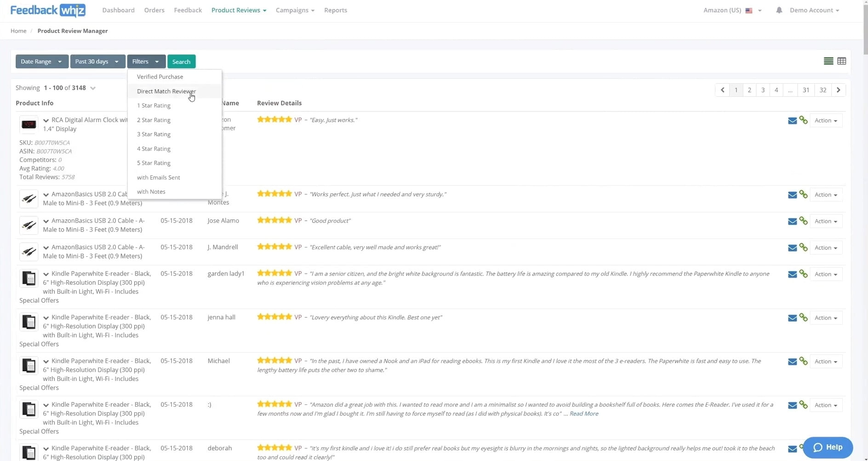Click garden lady1 row Kindle thumbnail
The image size is (868, 461).
tap(29, 278)
